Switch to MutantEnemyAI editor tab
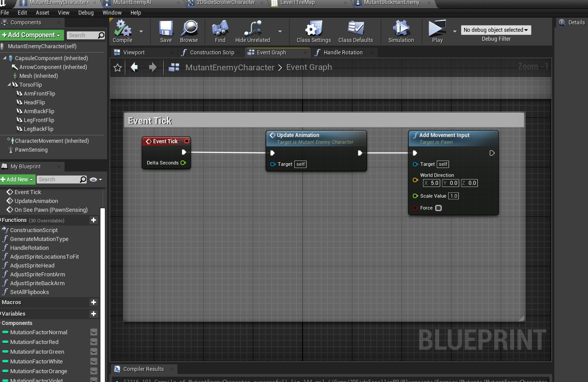Viewport: 588px width, 382px height. [x=132, y=3]
